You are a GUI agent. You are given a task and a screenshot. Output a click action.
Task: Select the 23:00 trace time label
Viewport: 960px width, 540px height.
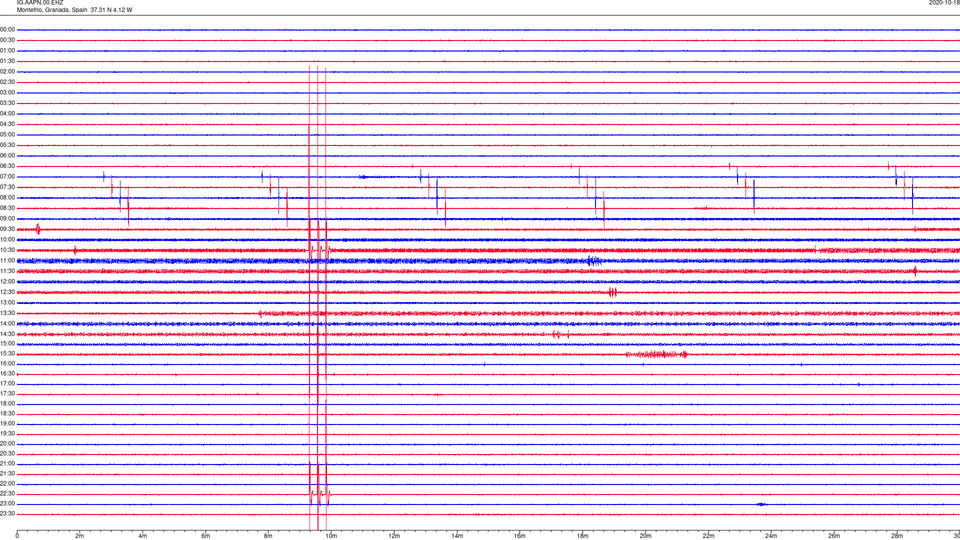point(7,504)
